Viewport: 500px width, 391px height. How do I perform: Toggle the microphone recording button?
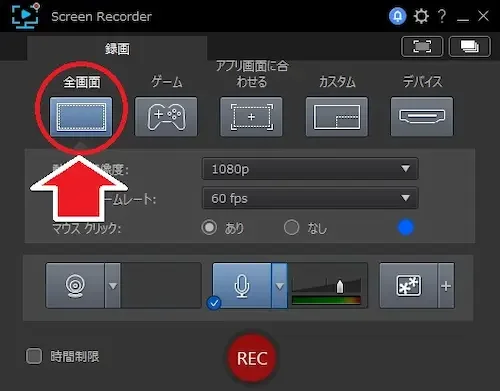coord(242,285)
